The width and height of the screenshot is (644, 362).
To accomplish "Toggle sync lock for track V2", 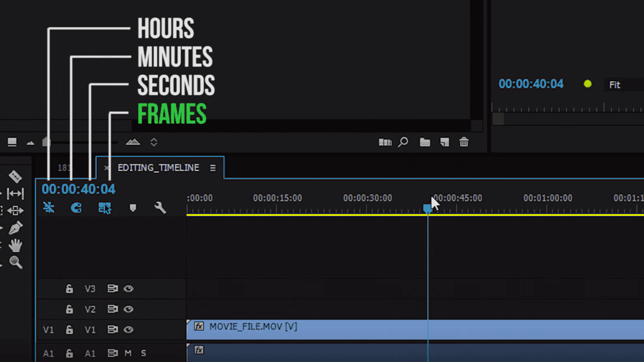I will tap(112, 309).
